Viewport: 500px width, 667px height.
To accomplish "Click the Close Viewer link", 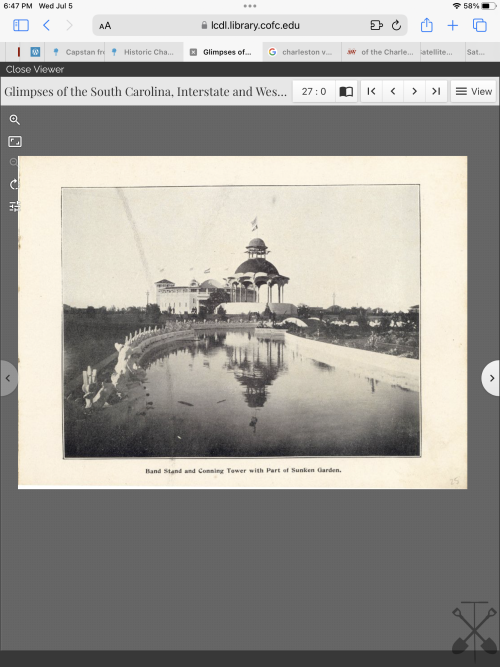I will (x=35, y=69).
